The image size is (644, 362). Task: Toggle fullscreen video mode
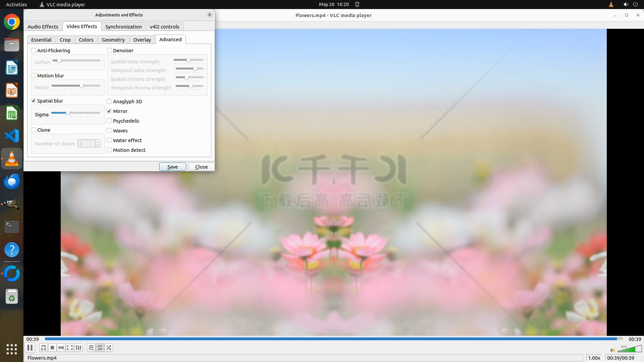pos(70,348)
